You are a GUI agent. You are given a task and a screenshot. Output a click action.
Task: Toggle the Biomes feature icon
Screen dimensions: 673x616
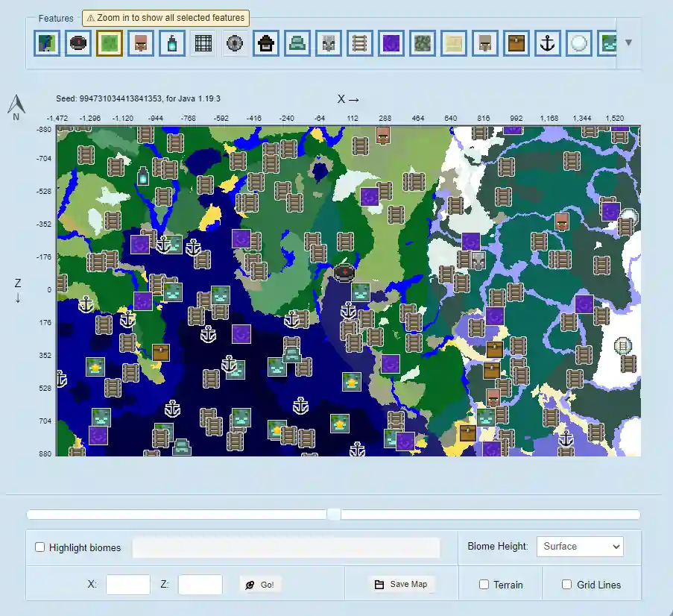47,43
